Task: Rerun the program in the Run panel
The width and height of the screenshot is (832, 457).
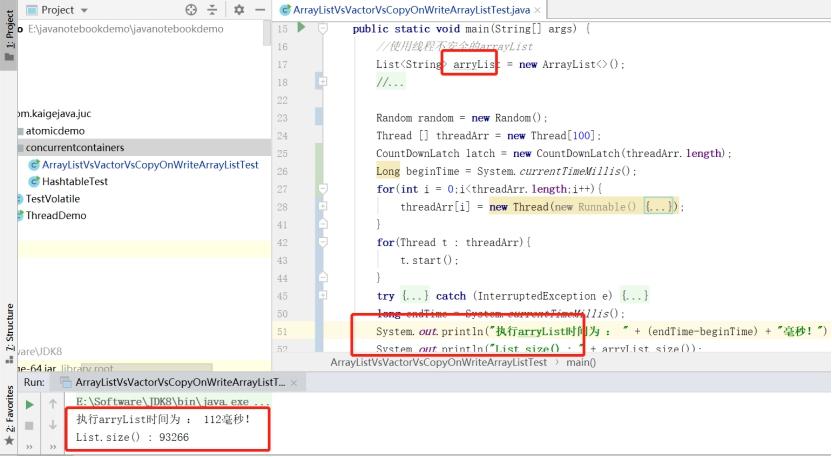Action: pos(30,405)
